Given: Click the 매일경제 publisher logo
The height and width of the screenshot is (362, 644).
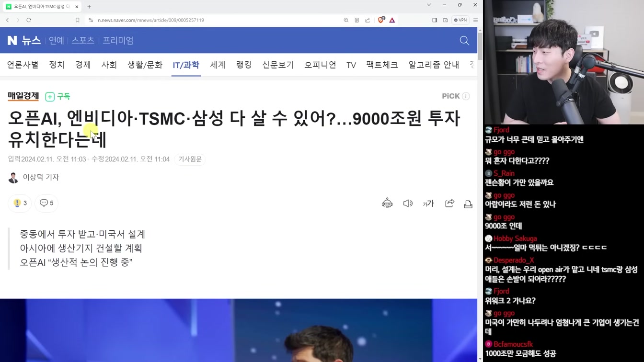Looking at the screenshot, I should [23, 96].
